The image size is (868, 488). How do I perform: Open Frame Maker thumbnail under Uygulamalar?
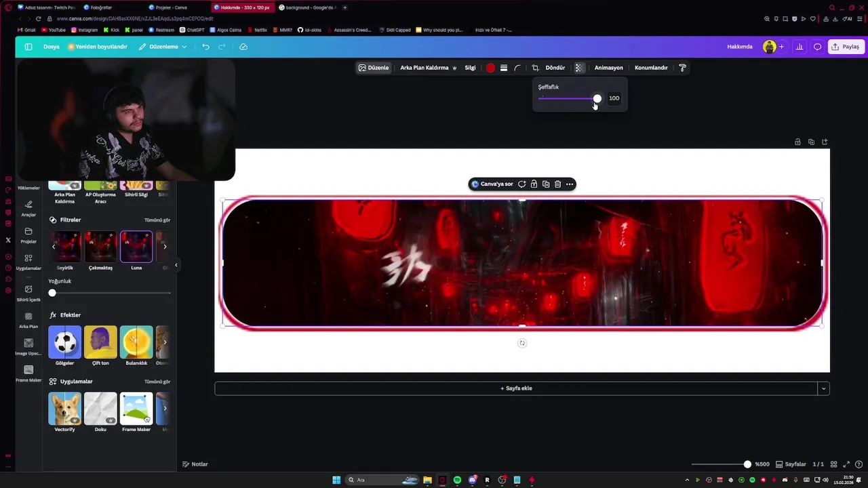coord(136,409)
